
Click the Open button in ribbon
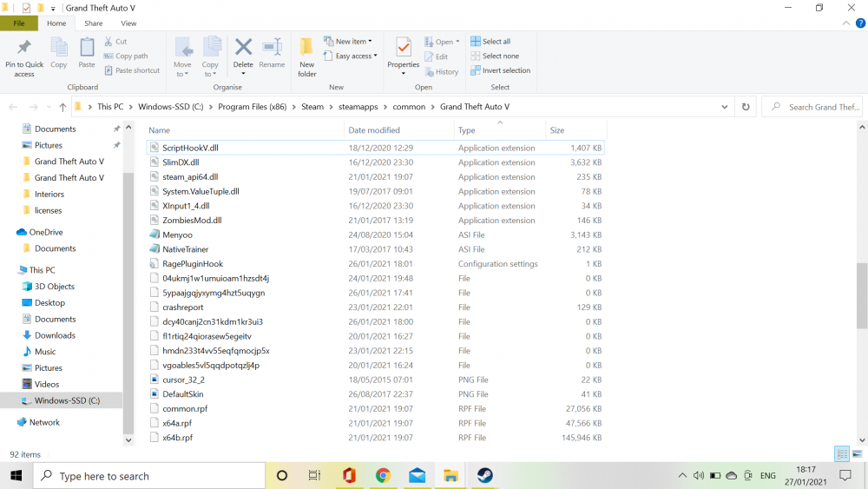(443, 42)
